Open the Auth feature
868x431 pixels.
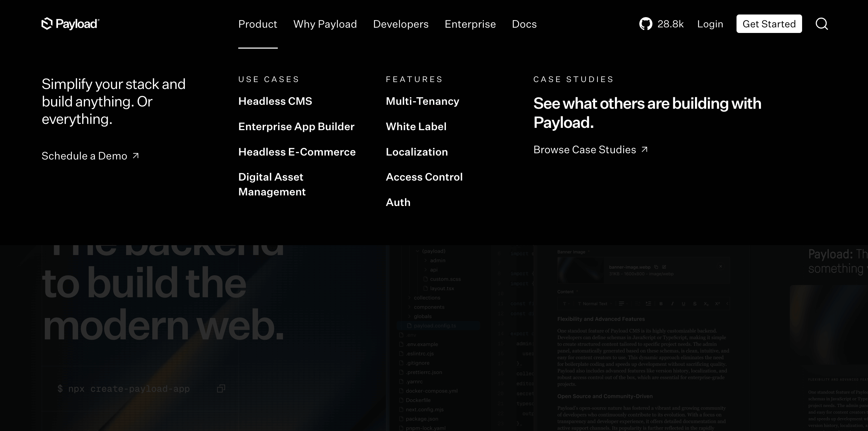tap(398, 202)
